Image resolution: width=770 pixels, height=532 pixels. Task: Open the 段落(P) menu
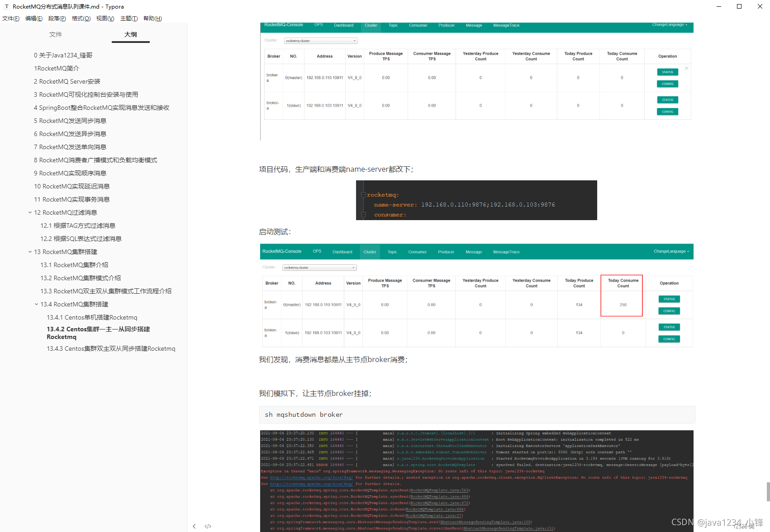tap(57, 19)
